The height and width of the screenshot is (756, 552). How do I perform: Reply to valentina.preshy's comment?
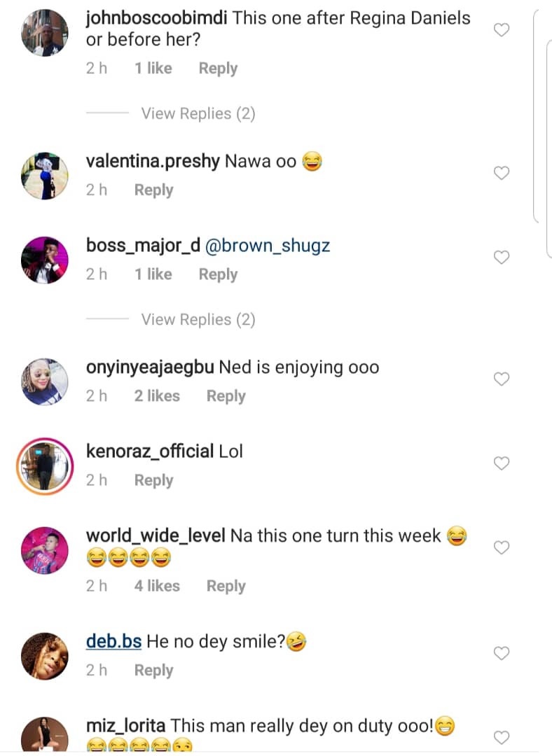point(153,190)
